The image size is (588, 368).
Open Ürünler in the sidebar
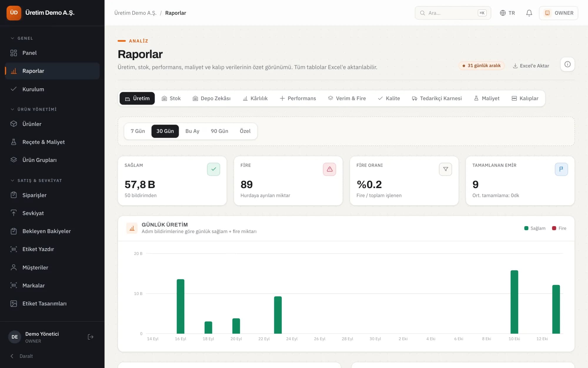click(52, 124)
